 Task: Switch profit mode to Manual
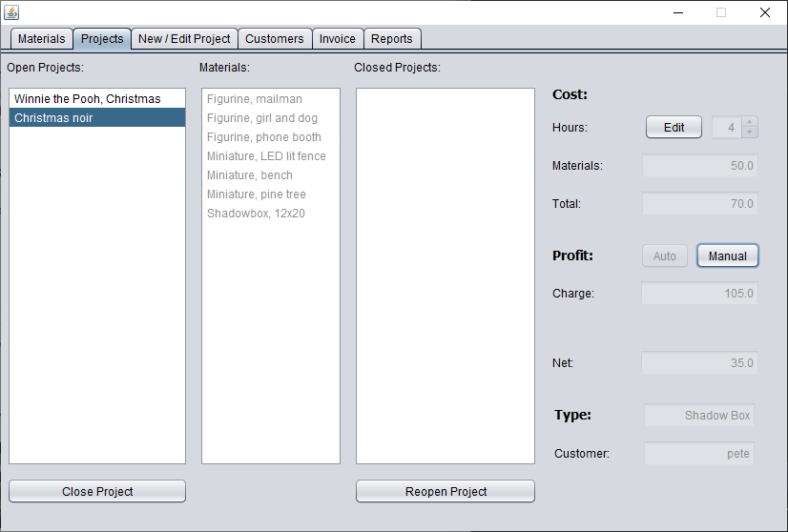pos(727,256)
